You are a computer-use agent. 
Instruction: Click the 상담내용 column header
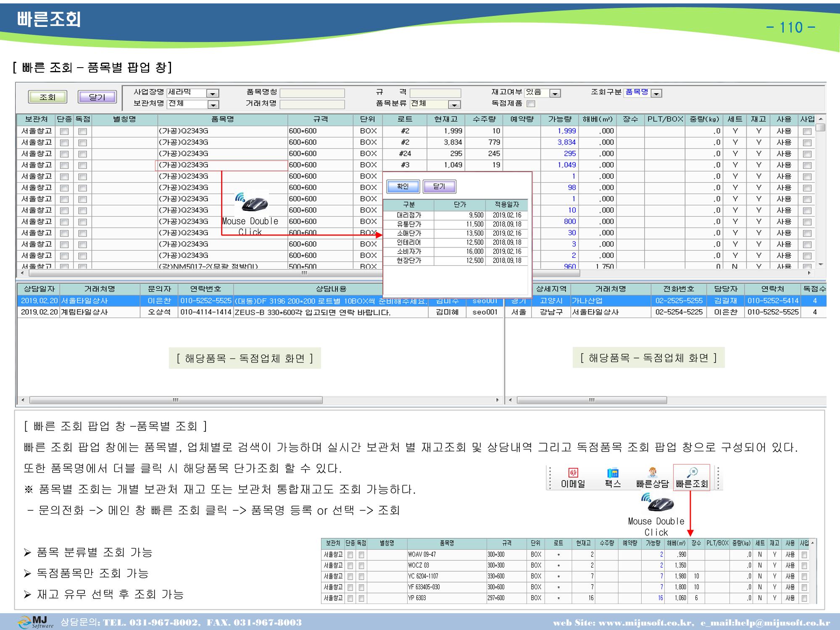[331, 289]
